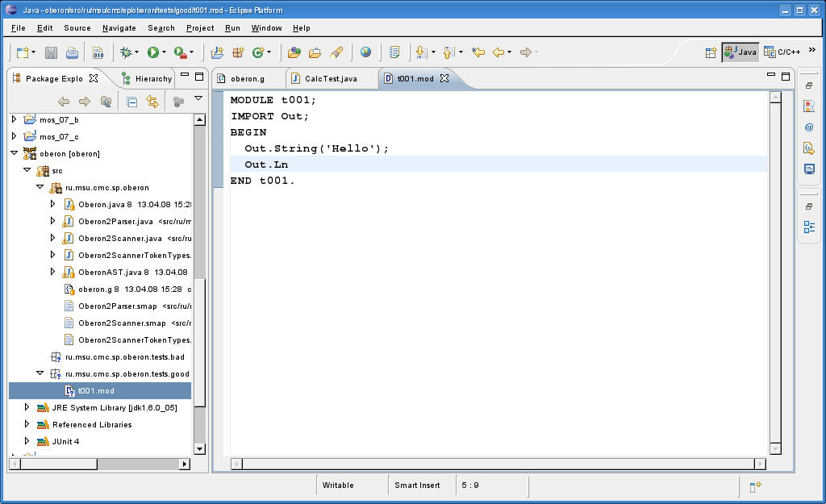826x504 pixels.
Task: Open the Navigate menu
Action: point(119,28)
